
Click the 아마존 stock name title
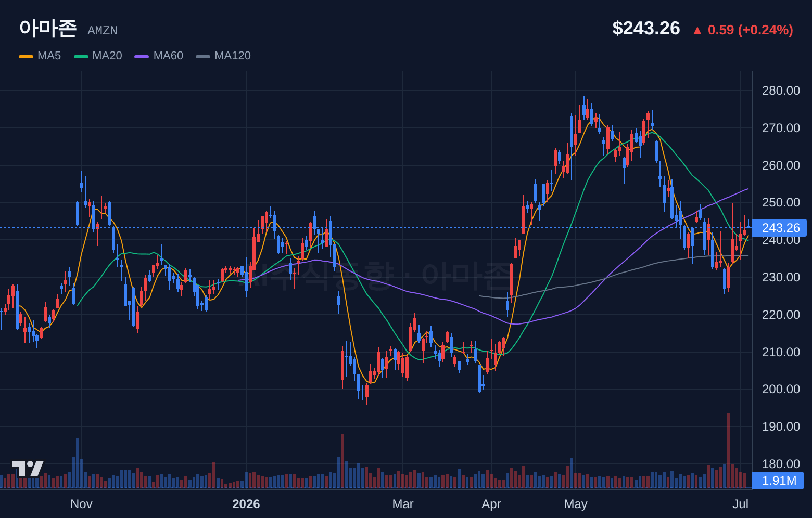click(x=48, y=28)
